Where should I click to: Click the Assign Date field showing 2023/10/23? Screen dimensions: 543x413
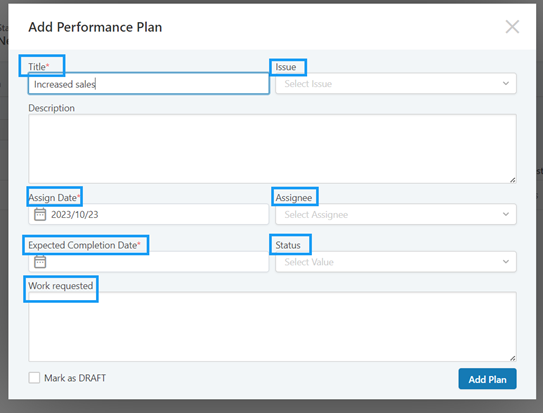(x=149, y=214)
